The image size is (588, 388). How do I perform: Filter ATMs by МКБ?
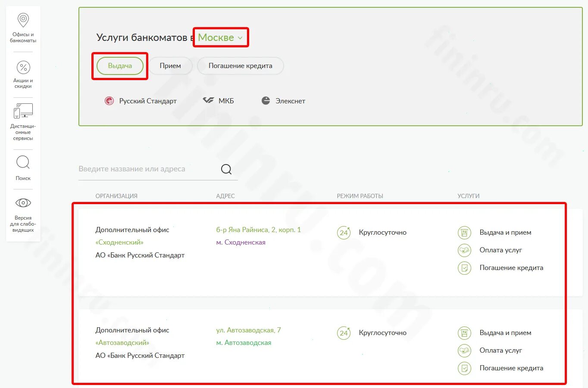[x=218, y=101]
